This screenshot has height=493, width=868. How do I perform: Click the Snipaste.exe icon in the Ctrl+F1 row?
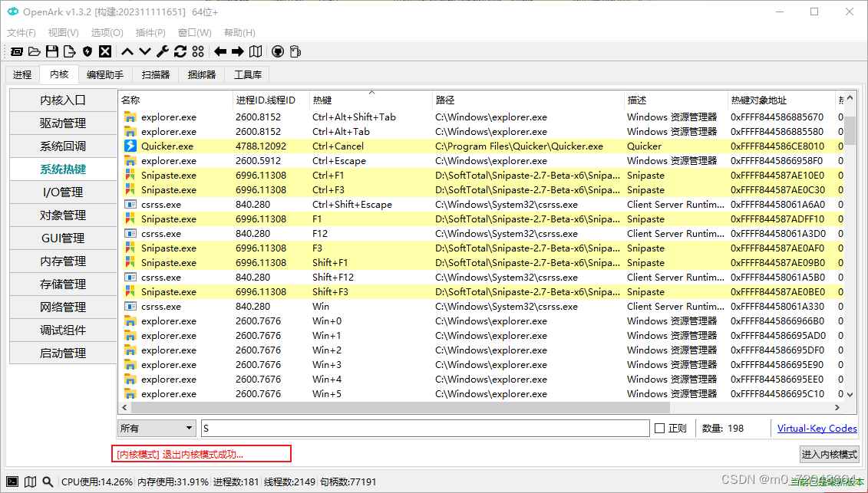pyautogui.click(x=130, y=176)
